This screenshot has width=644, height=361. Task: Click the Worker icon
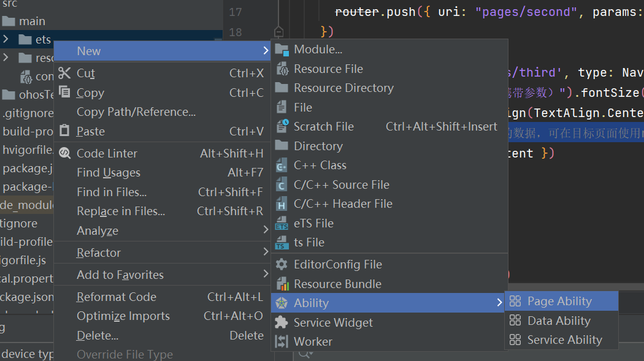click(282, 341)
